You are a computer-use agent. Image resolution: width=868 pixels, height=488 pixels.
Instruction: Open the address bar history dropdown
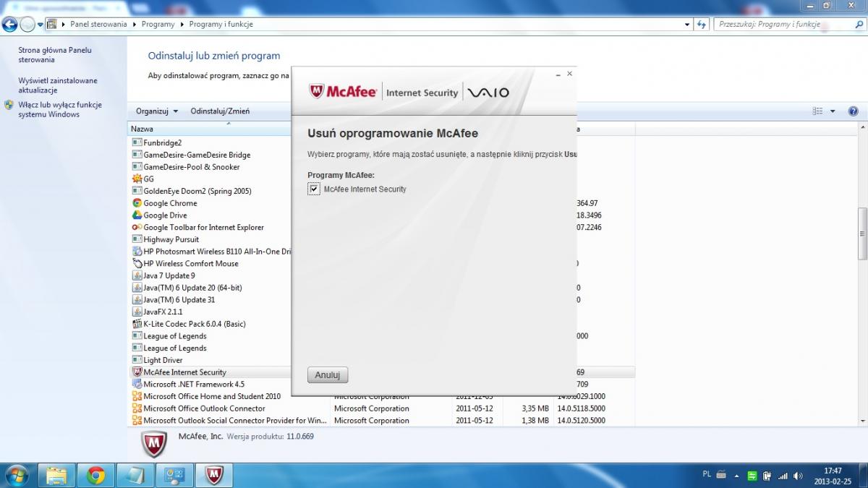click(x=687, y=24)
